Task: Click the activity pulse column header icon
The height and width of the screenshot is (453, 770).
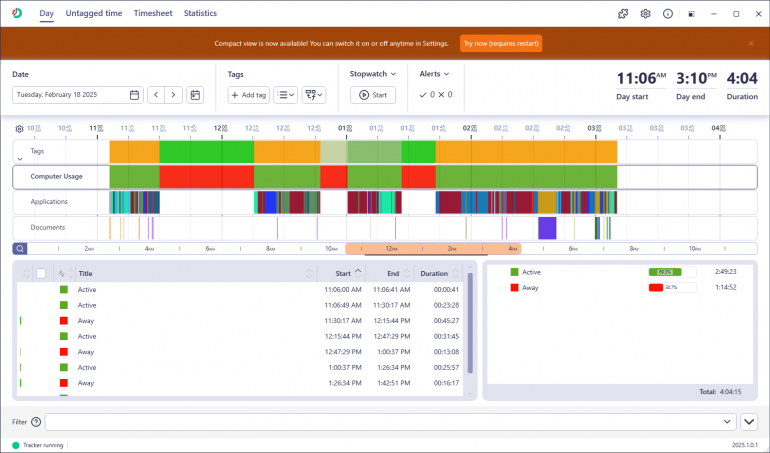Action: (x=61, y=273)
